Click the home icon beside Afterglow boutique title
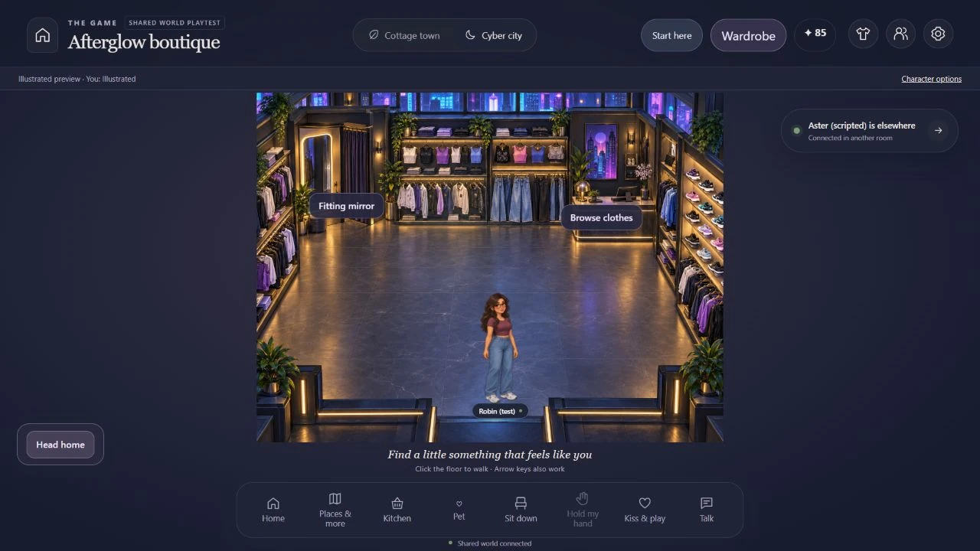Screen dimensions: 980x551 click(x=43, y=35)
